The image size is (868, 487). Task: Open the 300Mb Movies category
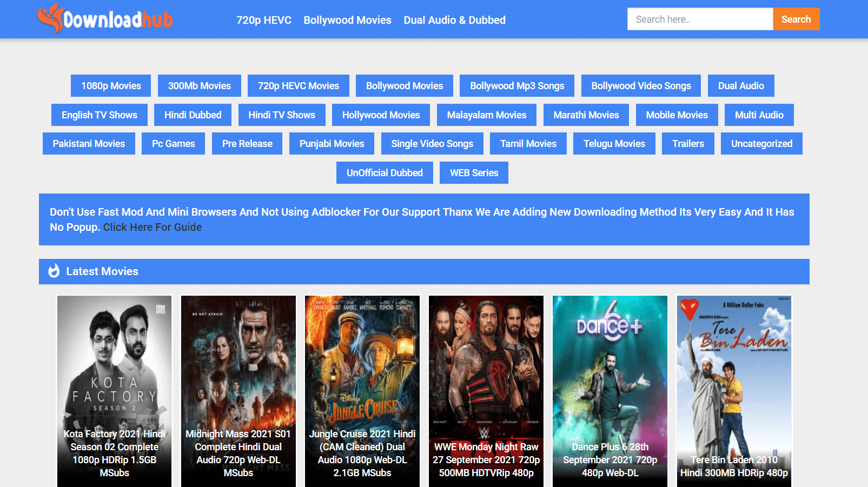click(199, 86)
